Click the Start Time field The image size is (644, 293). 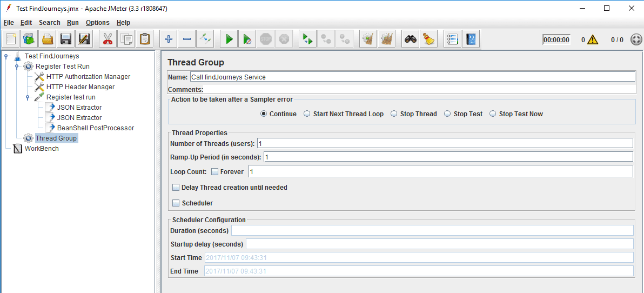tap(419, 258)
